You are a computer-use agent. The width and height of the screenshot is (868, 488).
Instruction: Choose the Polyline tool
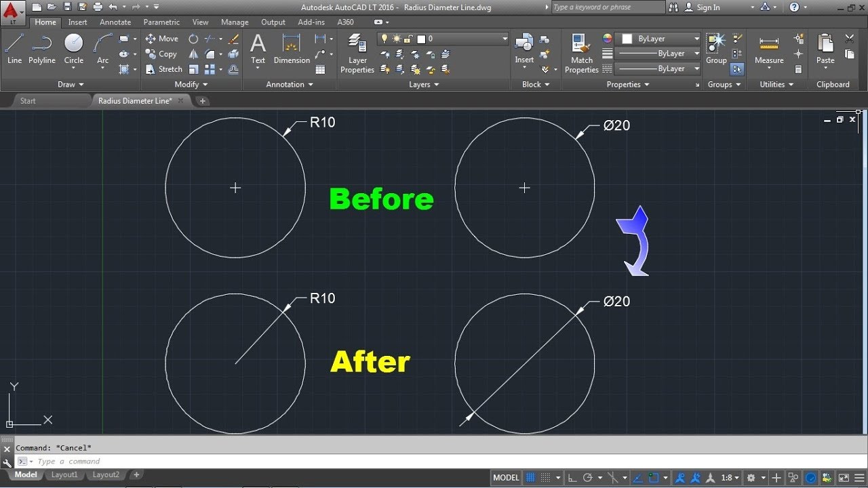(41, 49)
